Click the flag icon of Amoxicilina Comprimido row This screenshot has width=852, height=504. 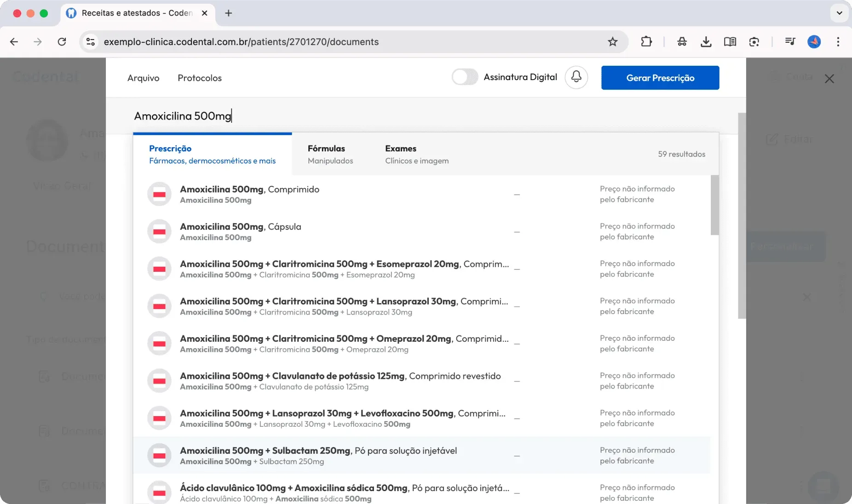pos(159,194)
